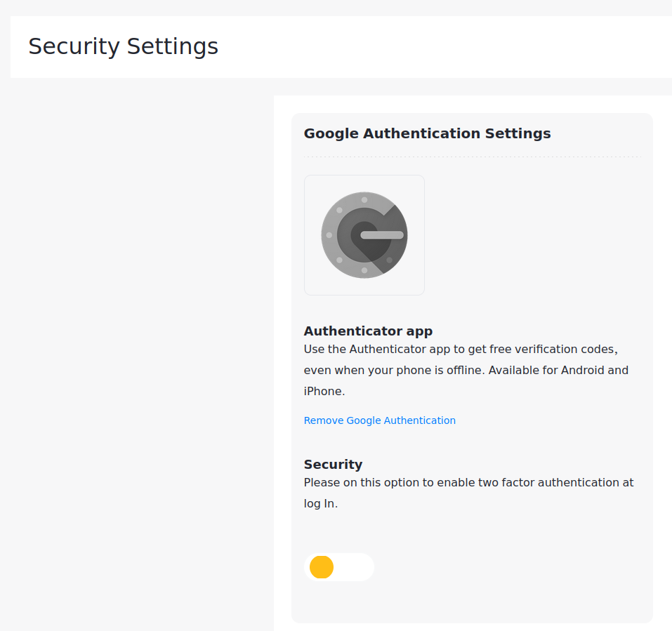Click the 'log In.' text under Security

click(320, 503)
